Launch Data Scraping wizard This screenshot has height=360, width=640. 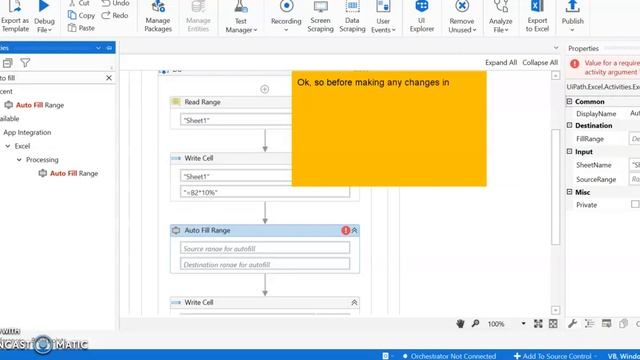(352, 17)
